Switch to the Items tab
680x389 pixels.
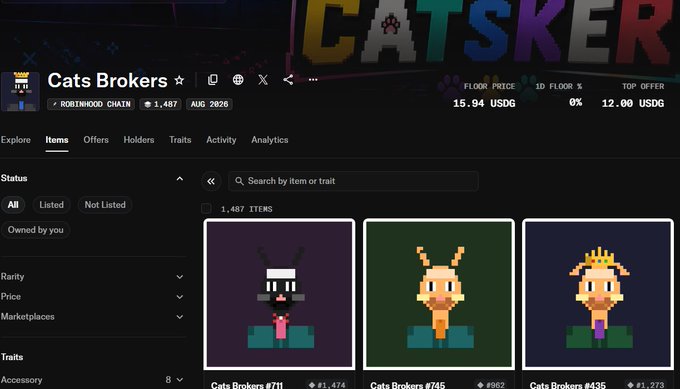[x=57, y=140]
